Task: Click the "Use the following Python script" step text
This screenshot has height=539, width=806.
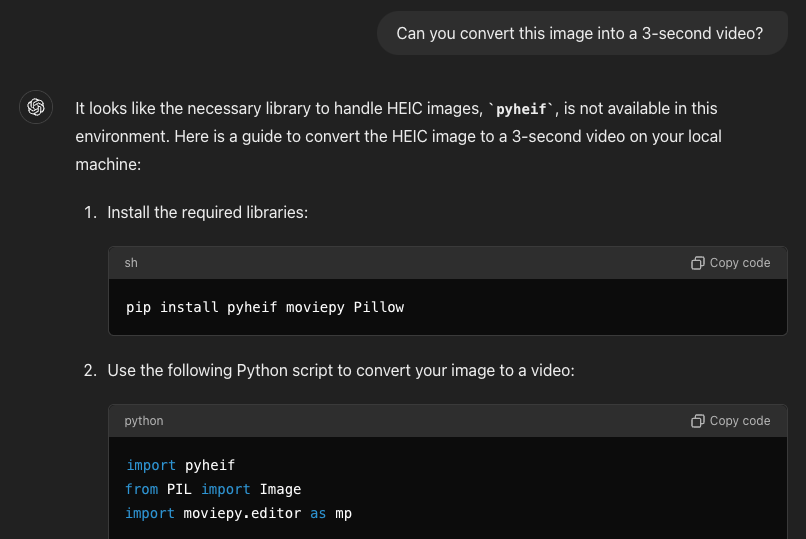Action: click(341, 370)
